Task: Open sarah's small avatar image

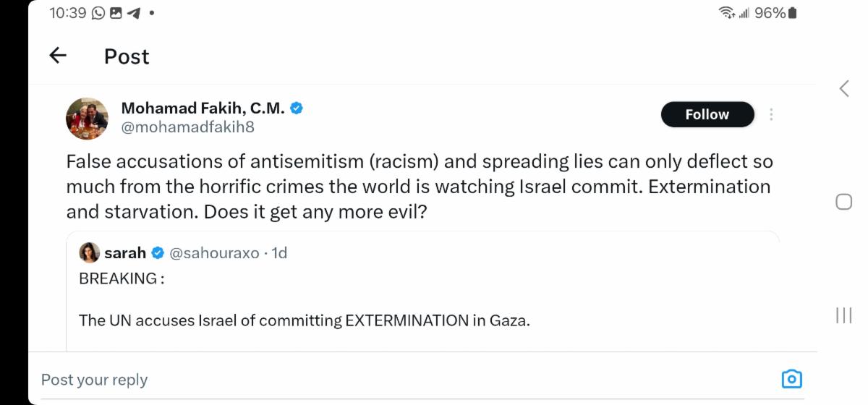Action: tap(89, 252)
